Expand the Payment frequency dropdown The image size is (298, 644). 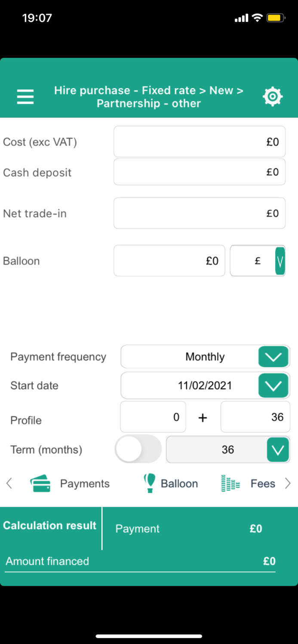coord(273,357)
